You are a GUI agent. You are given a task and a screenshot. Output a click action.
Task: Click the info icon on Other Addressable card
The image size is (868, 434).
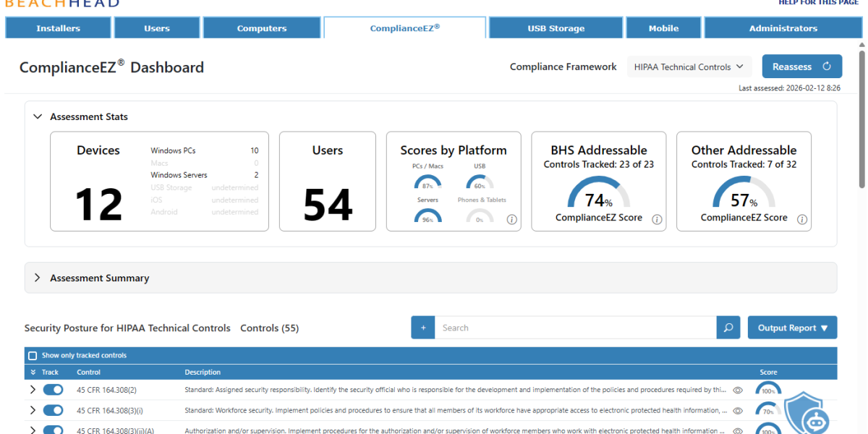coord(801,219)
